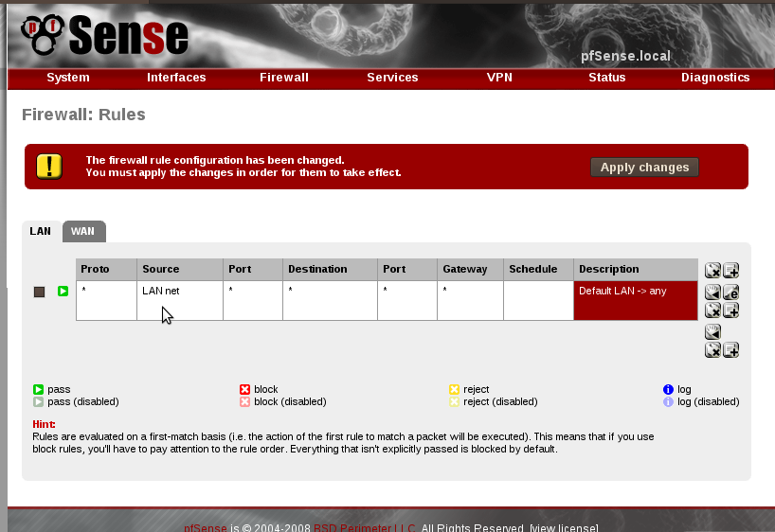This screenshot has height=532, width=775.
Task: Click bottom delete selected rules icon below table
Action: coord(712,350)
